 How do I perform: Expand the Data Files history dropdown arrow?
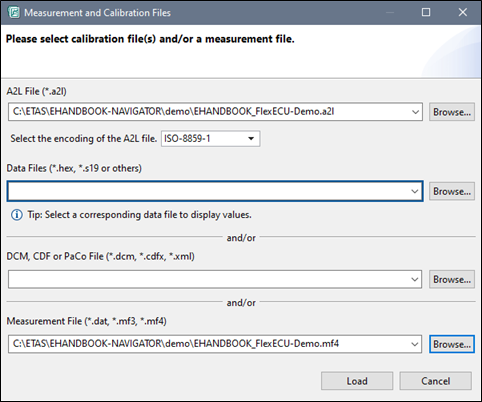414,191
